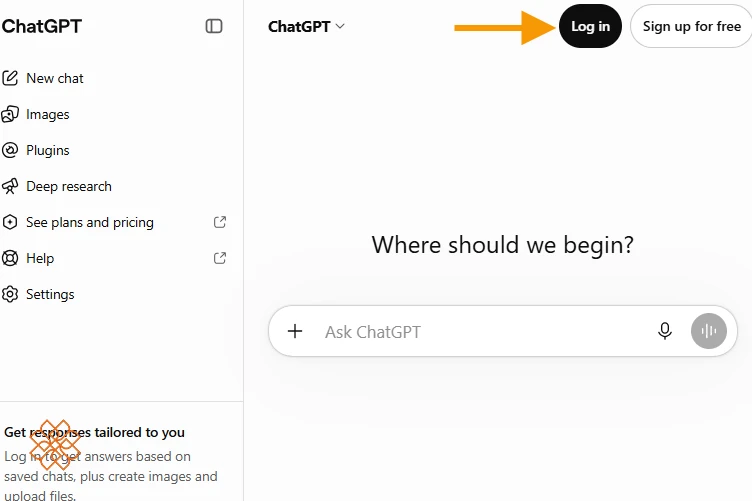This screenshot has width=752, height=501.
Task: Click the plans and pricing hexagon icon
Action: click(x=10, y=222)
